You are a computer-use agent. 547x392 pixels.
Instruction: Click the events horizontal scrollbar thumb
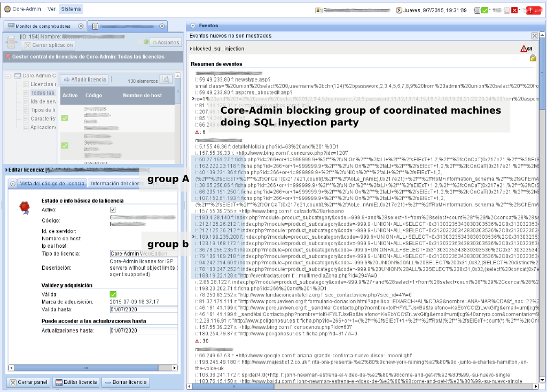click(x=233, y=386)
